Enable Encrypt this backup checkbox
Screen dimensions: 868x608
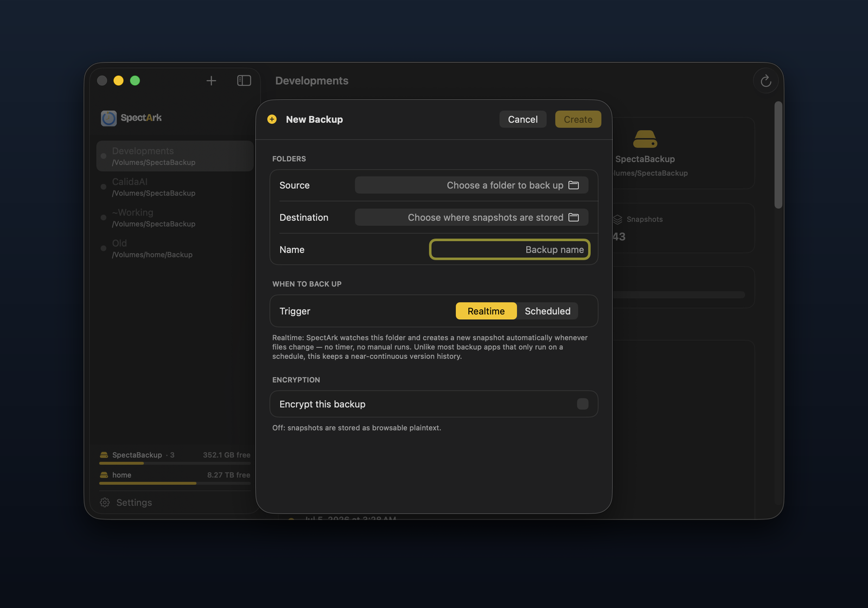pos(583,404)
